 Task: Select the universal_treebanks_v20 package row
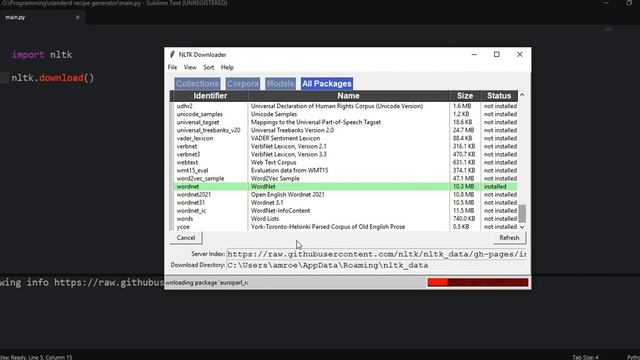coord(345,130)
